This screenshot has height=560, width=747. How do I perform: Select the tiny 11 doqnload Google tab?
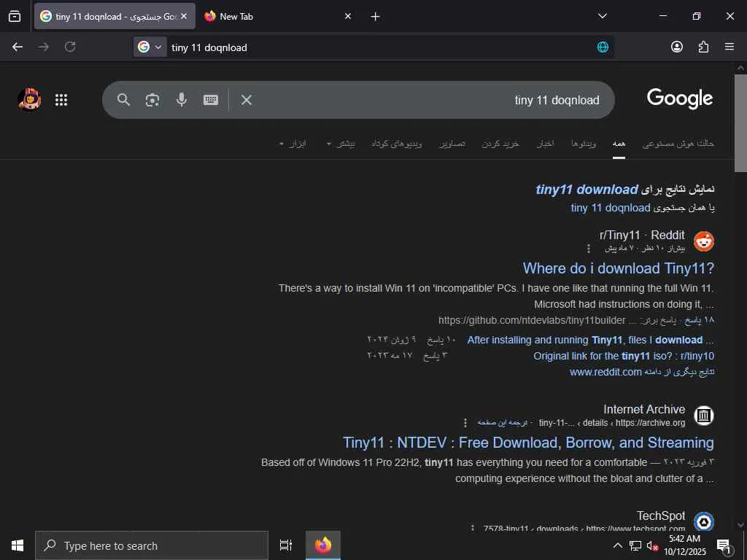(115, 16)
